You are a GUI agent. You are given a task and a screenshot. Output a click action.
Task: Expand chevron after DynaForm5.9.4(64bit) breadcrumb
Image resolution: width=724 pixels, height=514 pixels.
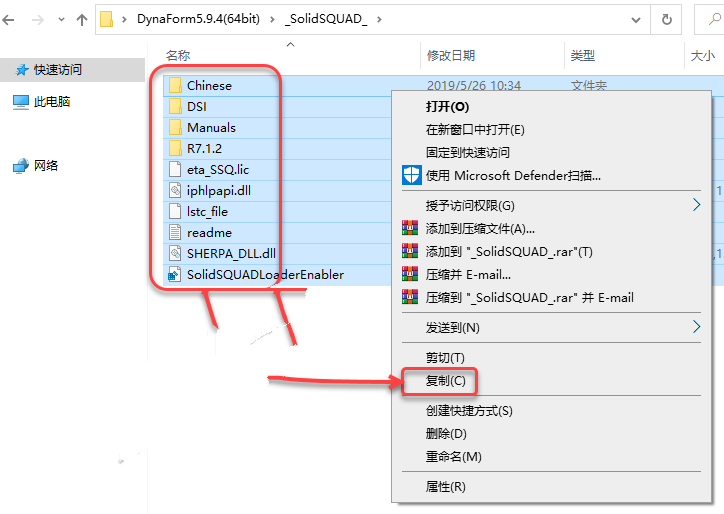pyautogui.click(x=272, y=19)
